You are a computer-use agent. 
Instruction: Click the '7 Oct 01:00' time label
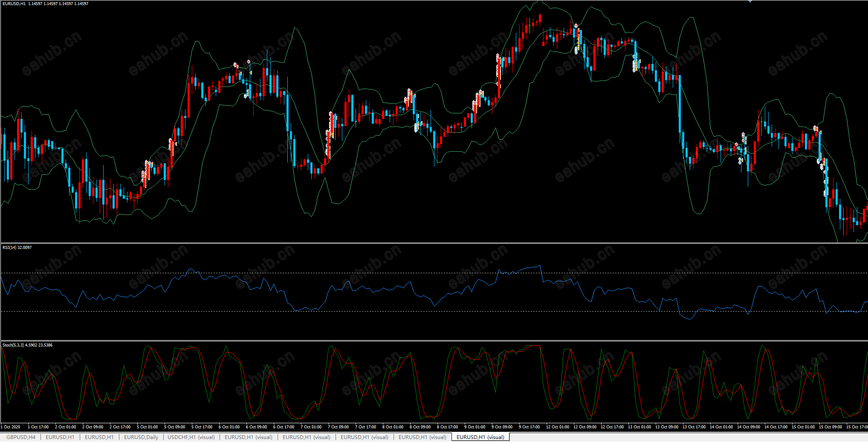[311, 427]
